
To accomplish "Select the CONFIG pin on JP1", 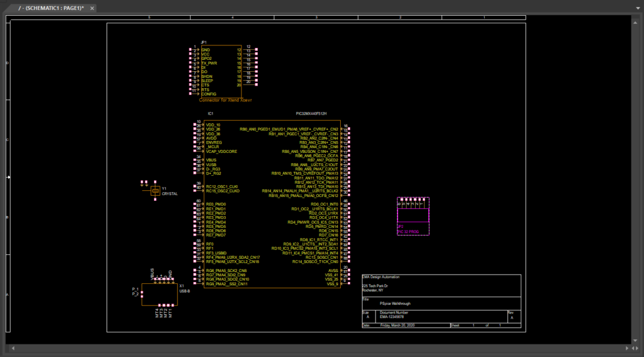I will tap(209, 94).
